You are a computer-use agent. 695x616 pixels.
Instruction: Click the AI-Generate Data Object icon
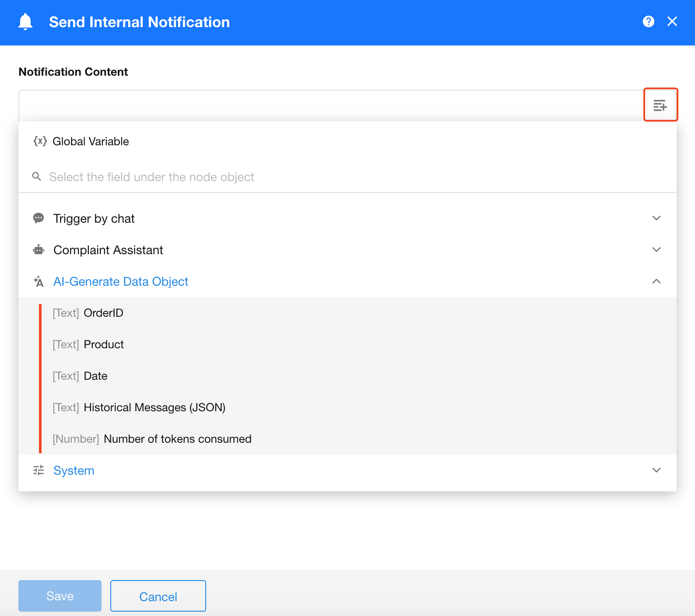pyautogui.click(x=39, y=281)
